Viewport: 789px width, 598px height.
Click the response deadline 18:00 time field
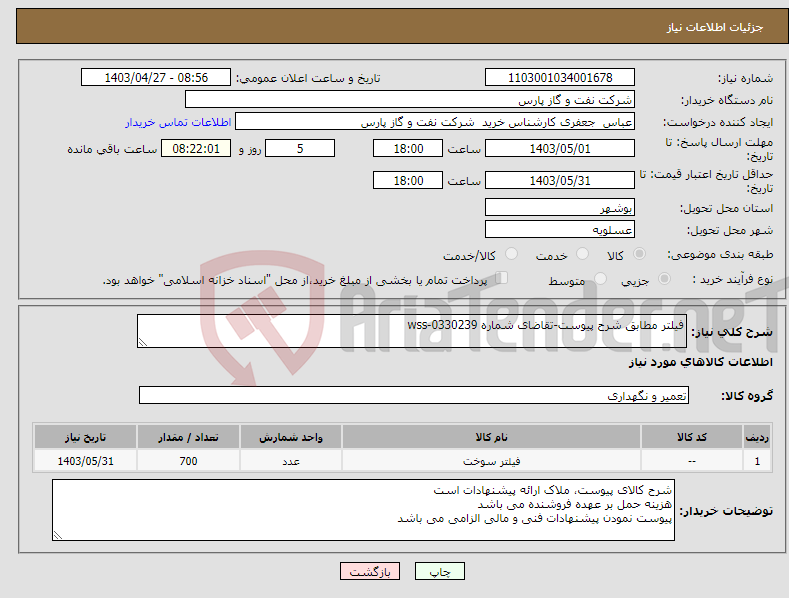click(x=408, y=148)
